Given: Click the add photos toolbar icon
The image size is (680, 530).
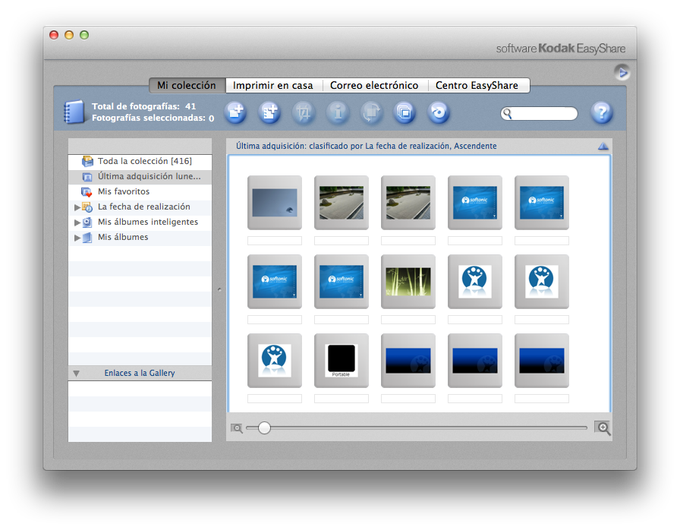Looking at the screenshot, I should click(236, 113).
